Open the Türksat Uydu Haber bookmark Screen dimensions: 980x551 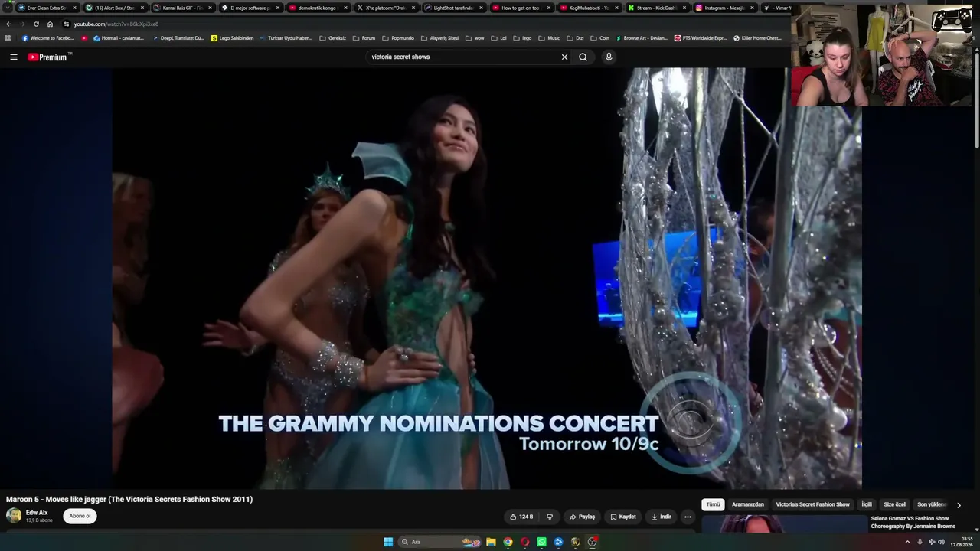(x=286, y=38)
